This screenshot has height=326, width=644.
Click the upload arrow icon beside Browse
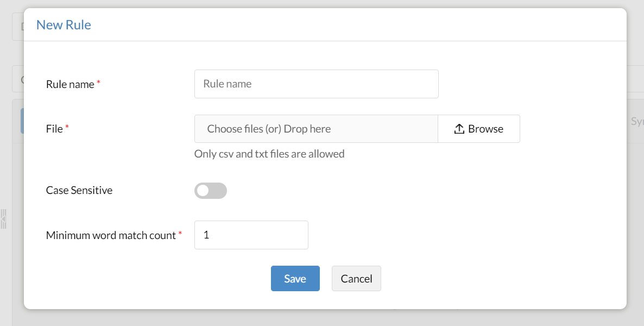[x=459, y=129]
